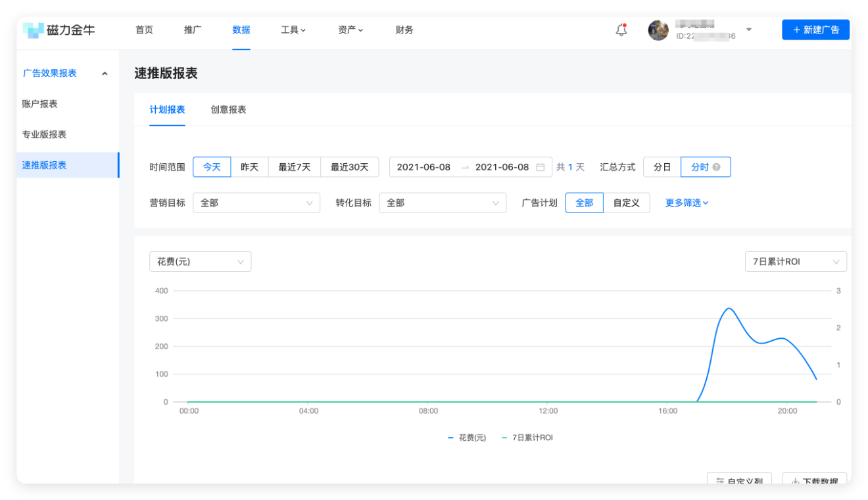Viewport: 868px width, 500px height.
Task: Open the 营销目标 dropdown
Action: (256, 203)
